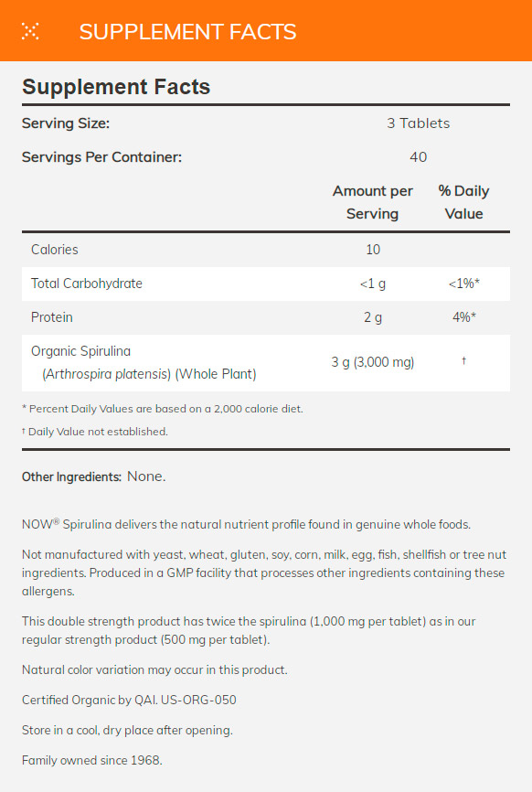Click the dagger symbol in Spirulina row
The image size is (532, 792).
point(463,360)
